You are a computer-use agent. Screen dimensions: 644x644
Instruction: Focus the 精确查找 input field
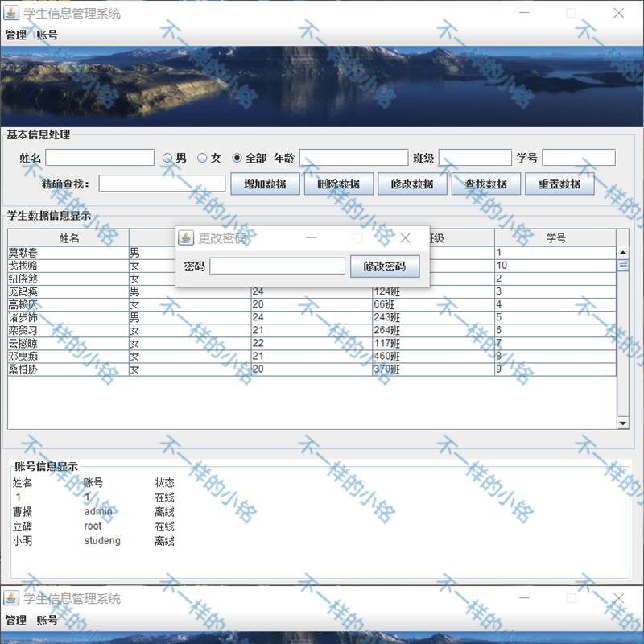click(162, 184)
